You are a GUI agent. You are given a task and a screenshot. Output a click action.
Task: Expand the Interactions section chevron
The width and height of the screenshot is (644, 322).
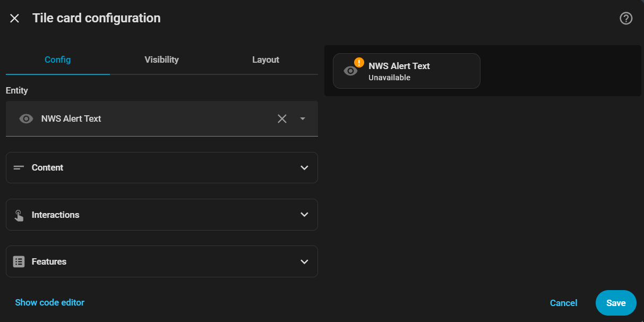pos(304,215)
